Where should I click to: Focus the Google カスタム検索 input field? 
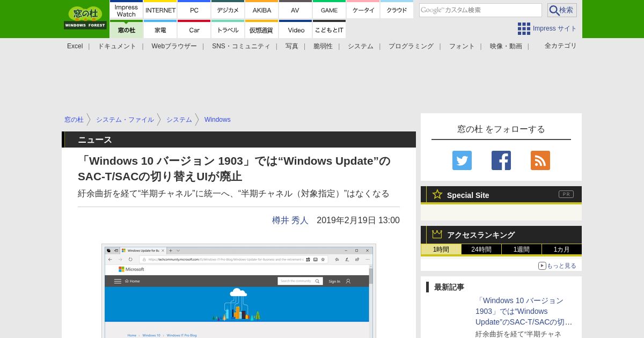point(480,10)
